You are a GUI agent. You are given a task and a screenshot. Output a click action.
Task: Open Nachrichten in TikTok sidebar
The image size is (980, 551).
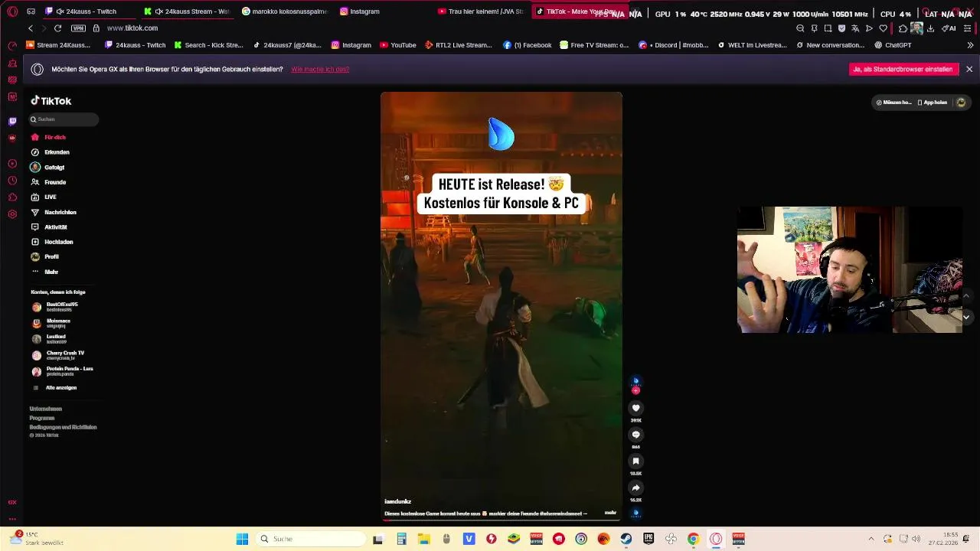tap(60, 212)
